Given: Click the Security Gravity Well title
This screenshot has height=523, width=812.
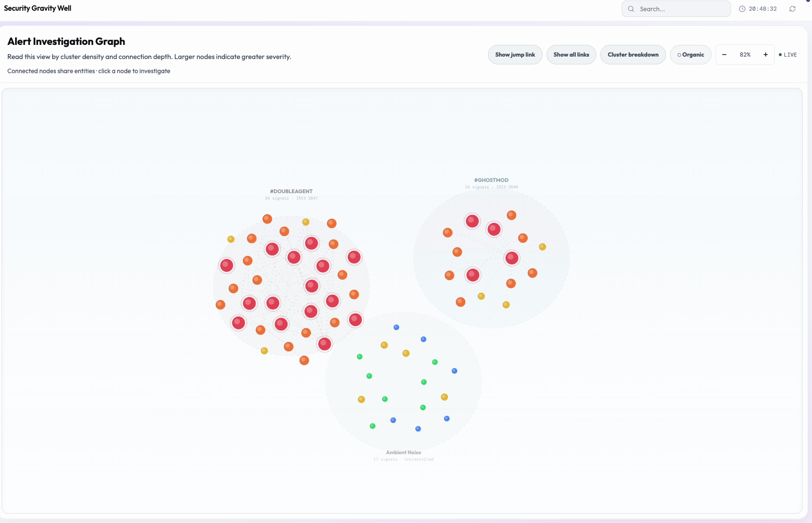Looking at the screenshot, I should [x=38, y=8].
